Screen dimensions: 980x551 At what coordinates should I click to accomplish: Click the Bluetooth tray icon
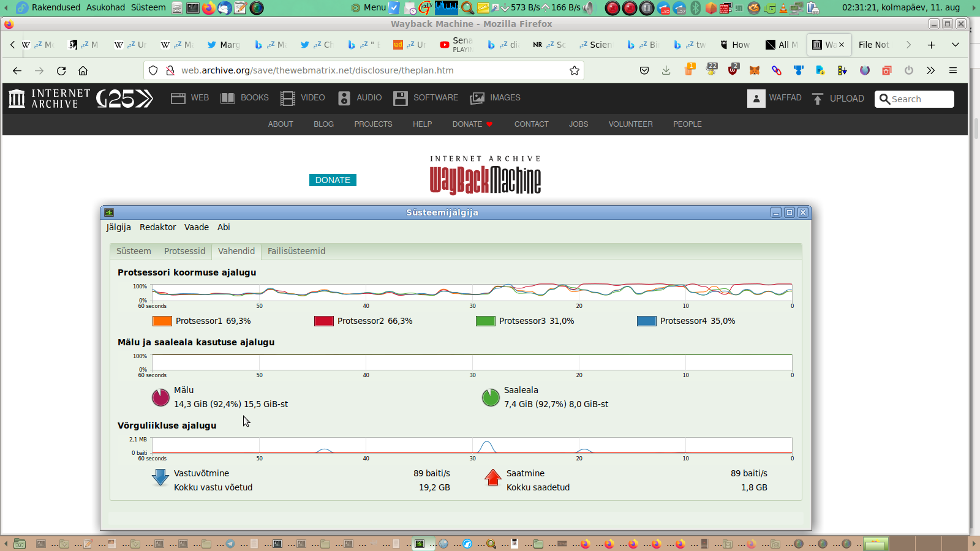[695, 8]
